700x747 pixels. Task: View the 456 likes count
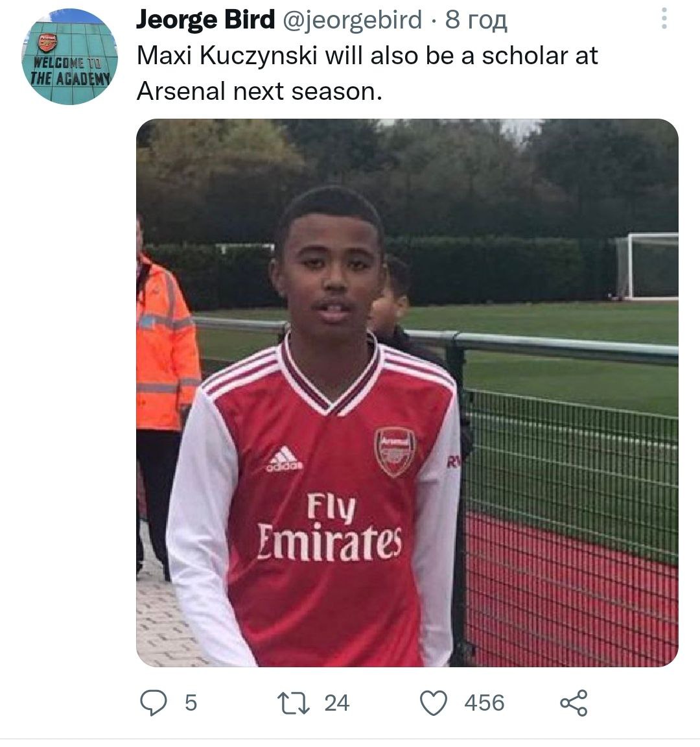tap(484, 703)
